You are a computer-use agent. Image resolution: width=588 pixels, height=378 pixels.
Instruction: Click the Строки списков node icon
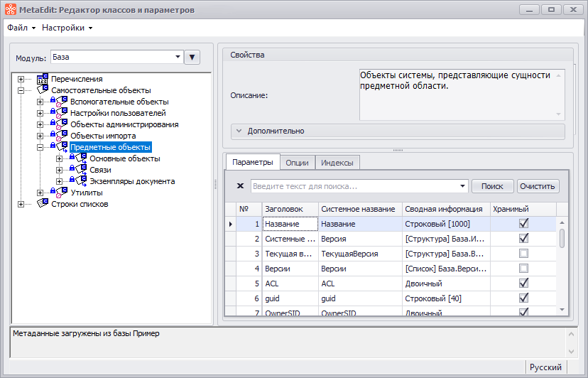click(43, 204)
